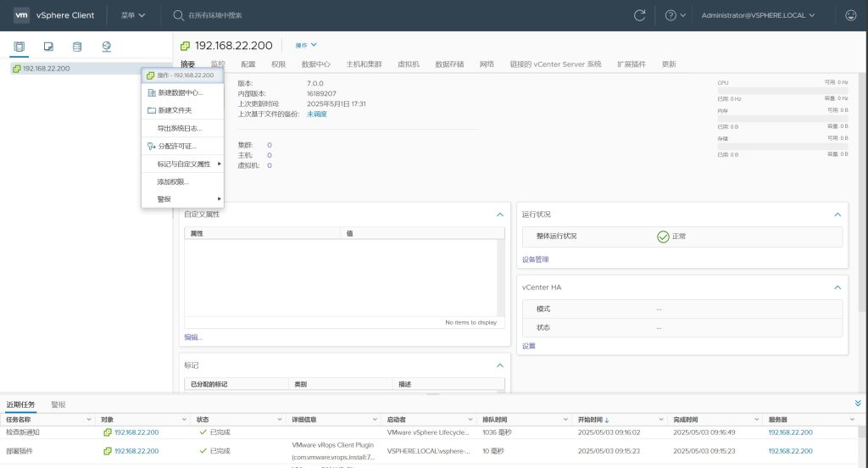Switch to the 警报 tab in the bottom panel
868x468 pixels.
click(58, 405)
